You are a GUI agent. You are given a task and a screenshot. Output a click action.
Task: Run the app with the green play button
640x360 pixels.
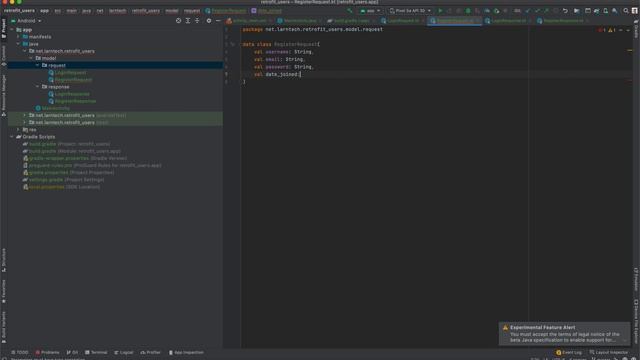pos(440,11)
